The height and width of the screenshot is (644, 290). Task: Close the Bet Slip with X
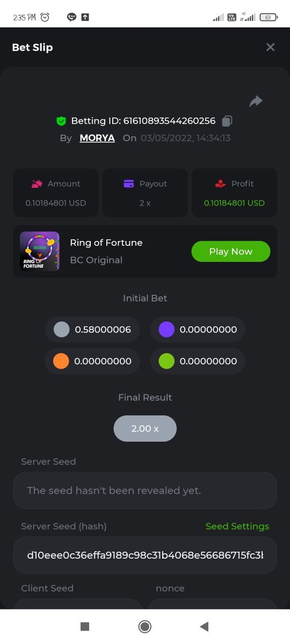[271, 47]
